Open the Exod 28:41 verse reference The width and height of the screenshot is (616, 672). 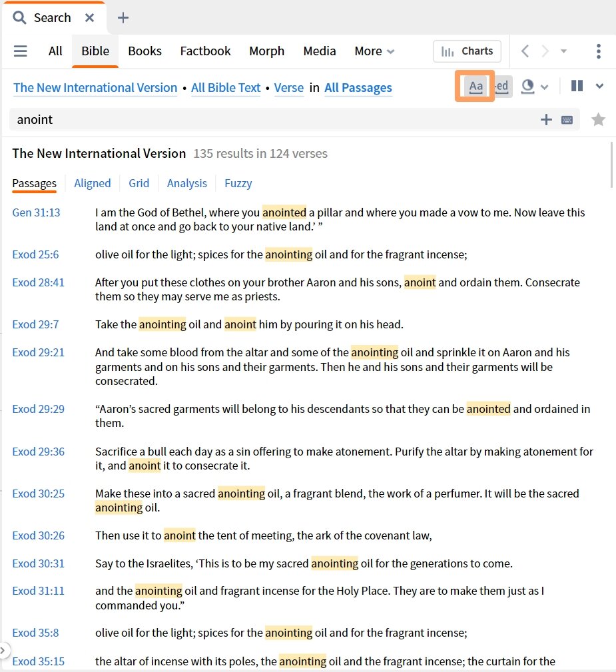(x=38, y=282)
